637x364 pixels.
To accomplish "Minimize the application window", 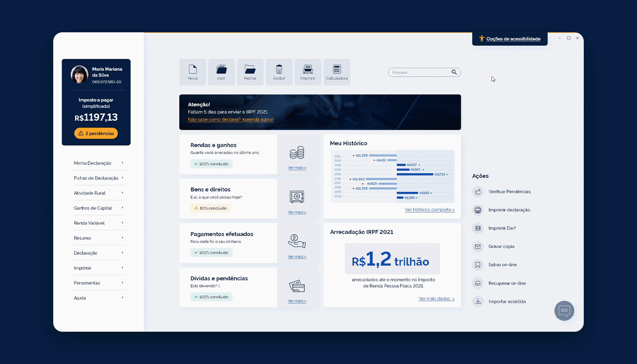I will [560, 38].
